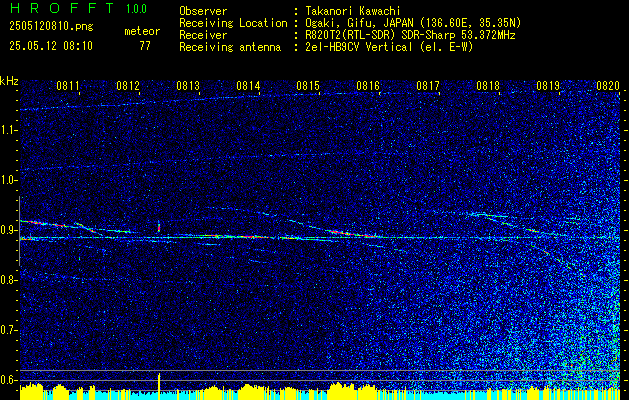629x400 pixels.
Task: Select antenna text 2el-HB9CV Vertical
Action: [359, 47]
